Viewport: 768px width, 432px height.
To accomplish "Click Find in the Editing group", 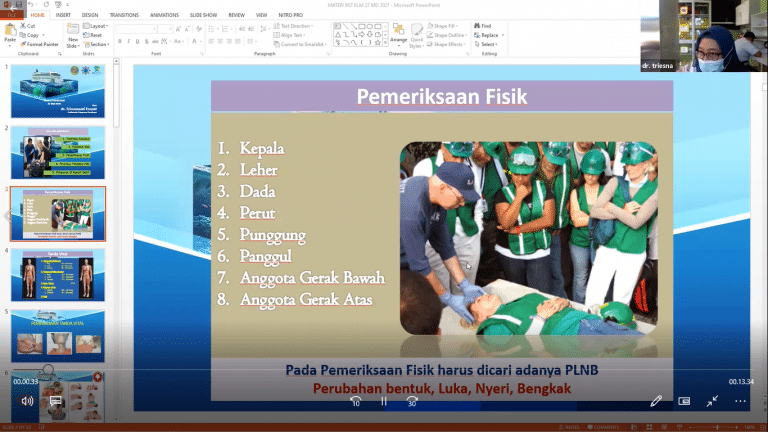I will tap(482, 26).
